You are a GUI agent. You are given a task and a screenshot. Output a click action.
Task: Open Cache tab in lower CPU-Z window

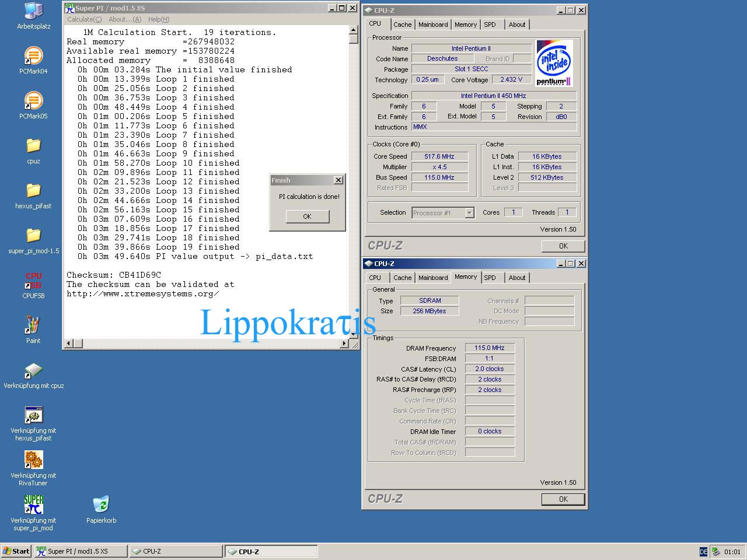tap(402, 278)
